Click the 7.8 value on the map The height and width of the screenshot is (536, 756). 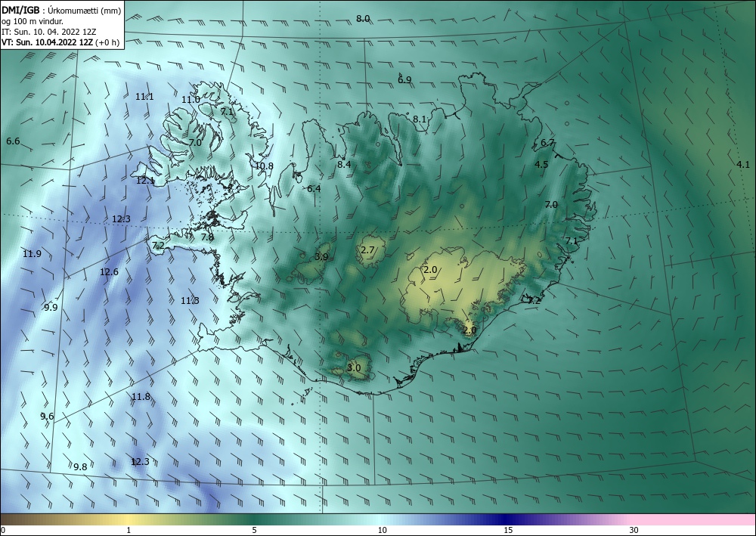pos(207,237)
